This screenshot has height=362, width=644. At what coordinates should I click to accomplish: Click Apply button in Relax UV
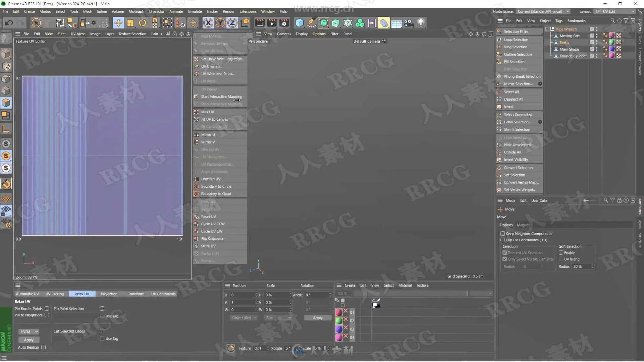tap(29, 340)
